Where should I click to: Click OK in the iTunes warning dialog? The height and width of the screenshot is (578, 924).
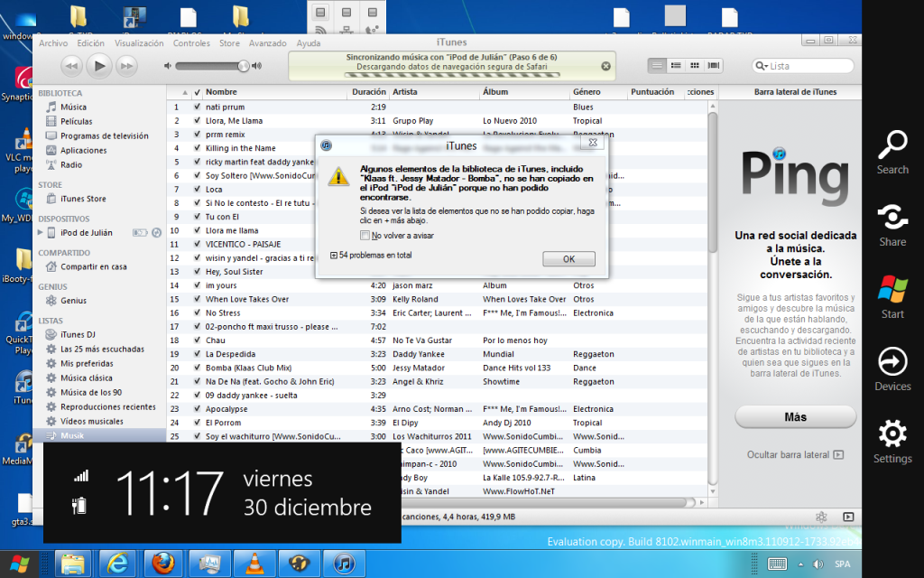point(568,258)
